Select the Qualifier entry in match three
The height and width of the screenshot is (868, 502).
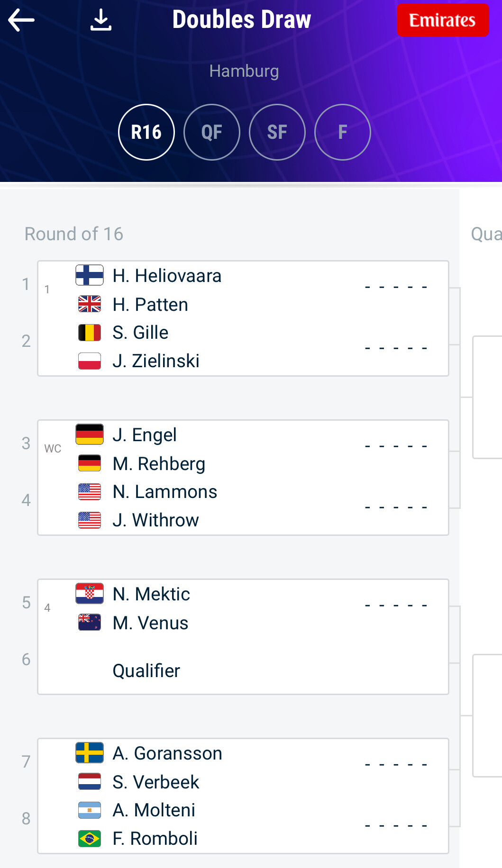[x=146, y=671]
